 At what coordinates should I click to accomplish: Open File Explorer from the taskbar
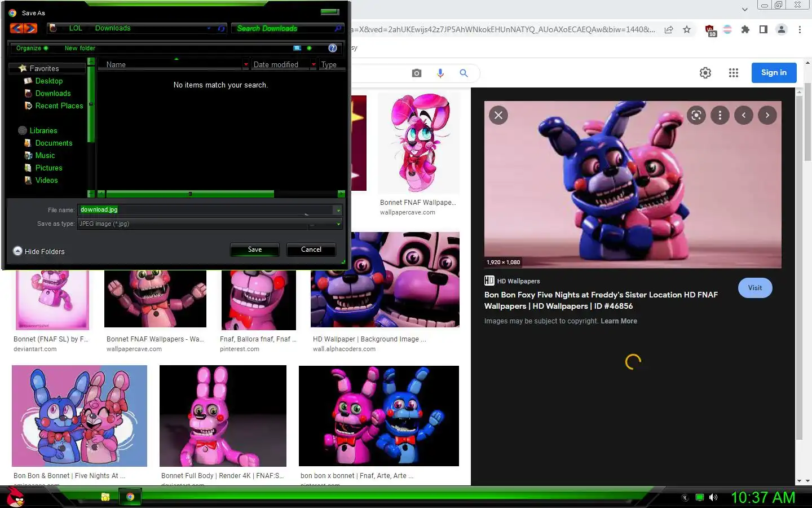click(105, 497)
